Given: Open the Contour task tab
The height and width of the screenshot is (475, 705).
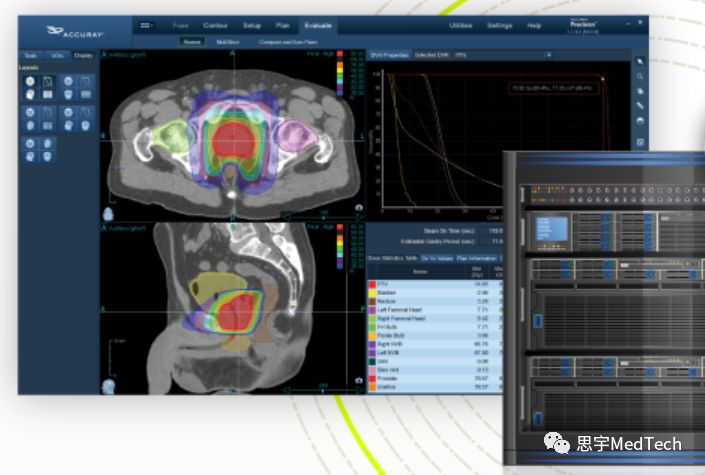Looking at the screenshot, I should [215, 26].
